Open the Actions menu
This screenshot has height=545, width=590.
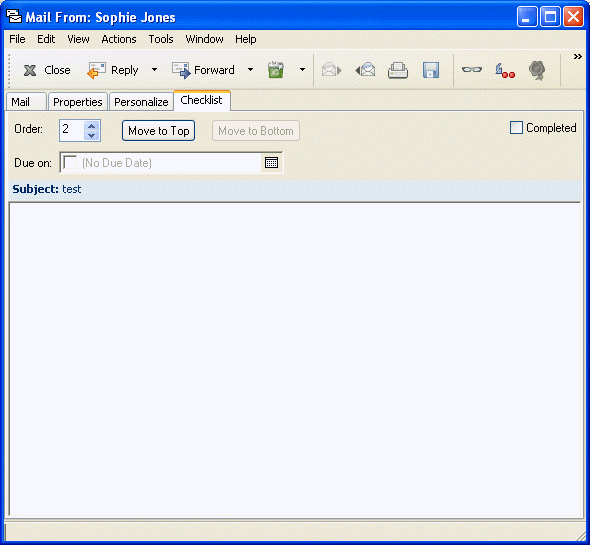click(x=119, y=39)
